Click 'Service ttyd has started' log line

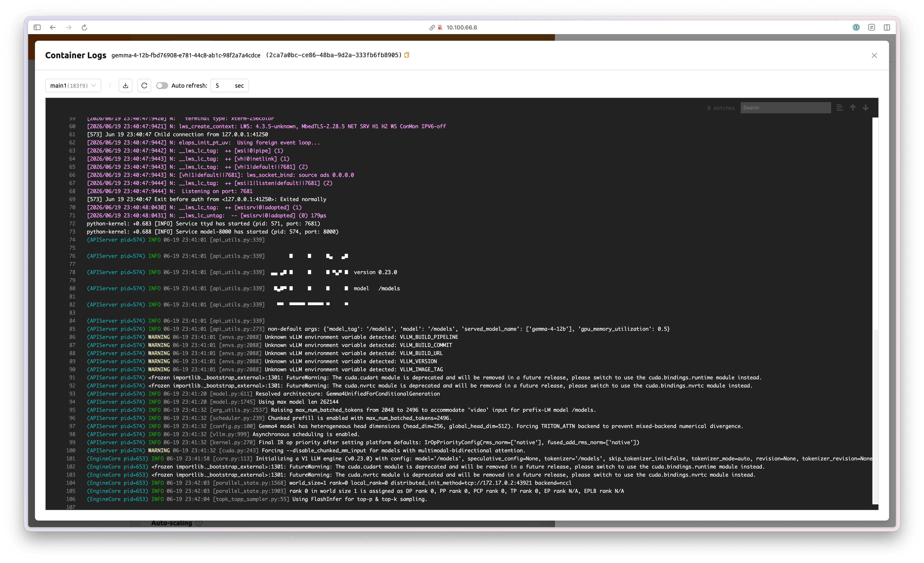204,224
